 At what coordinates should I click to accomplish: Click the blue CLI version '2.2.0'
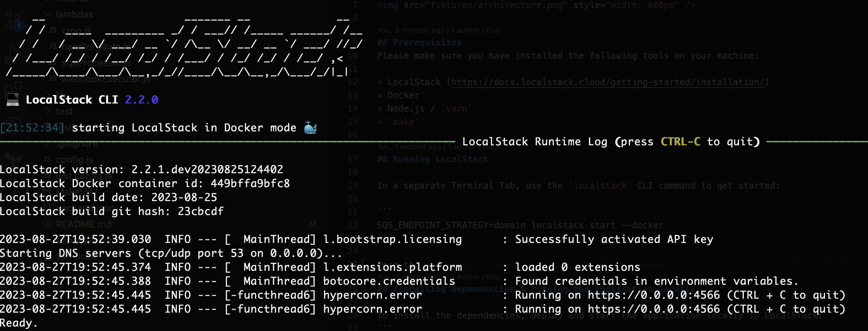coord(142,100)
